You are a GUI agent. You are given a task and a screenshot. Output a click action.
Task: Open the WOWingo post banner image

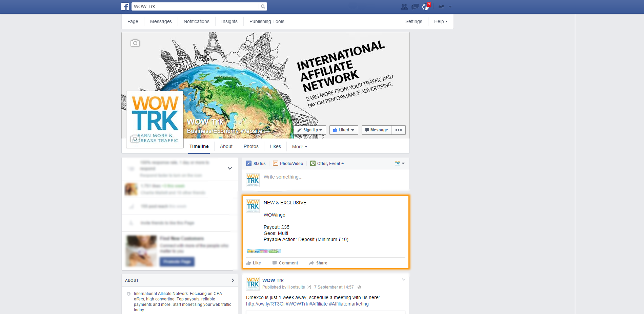264,251
